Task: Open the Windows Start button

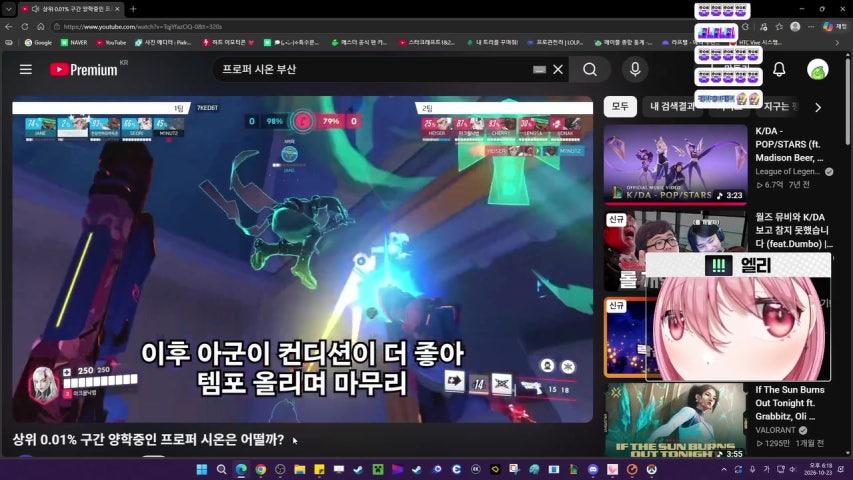Action: [x=202, y=469]
